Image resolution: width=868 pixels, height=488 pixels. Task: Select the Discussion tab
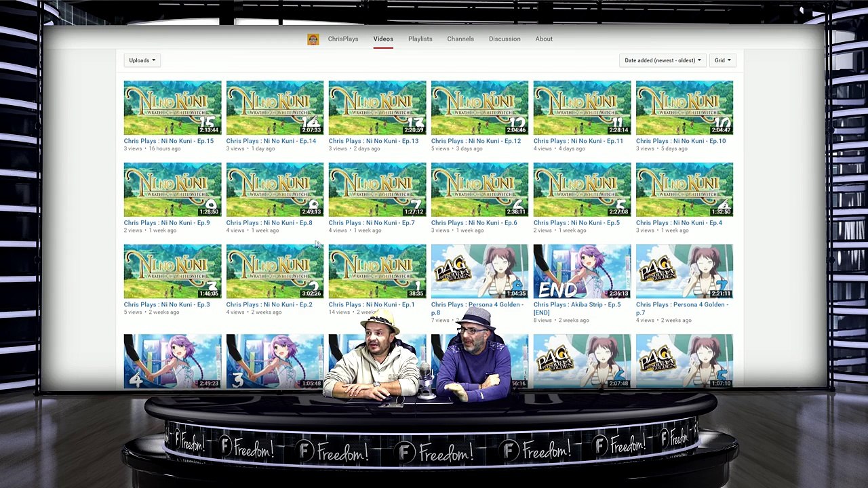(x=505, y=39)
